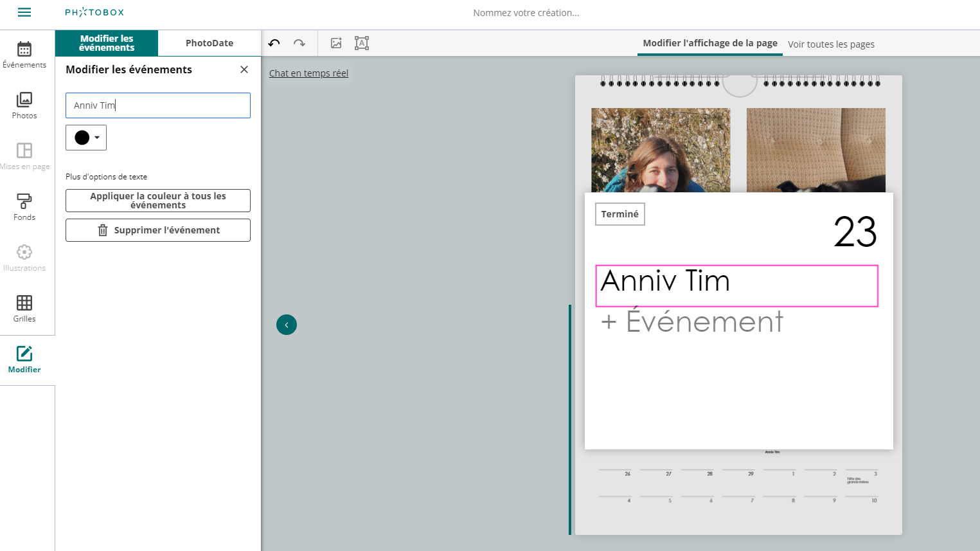Open the Grilles sidebar panel
980x551 pixels.
[x=24, y=309]
